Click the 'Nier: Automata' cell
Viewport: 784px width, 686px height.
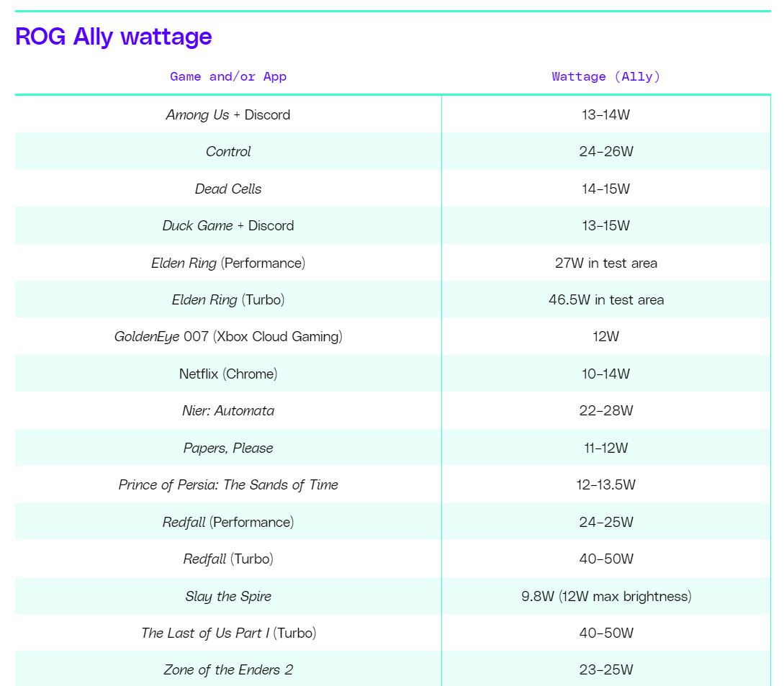tap(228, 411)
